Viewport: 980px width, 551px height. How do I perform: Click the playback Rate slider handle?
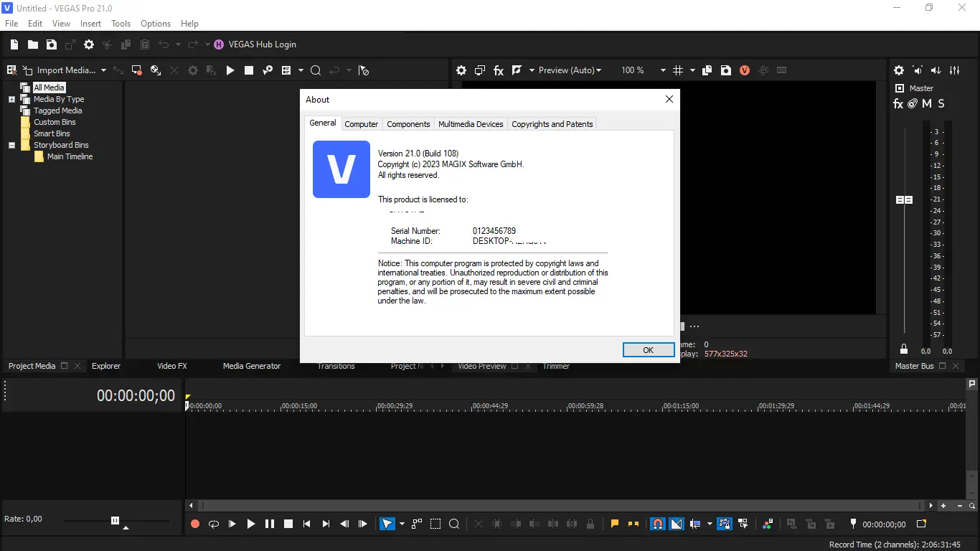[x=115, y=520]
